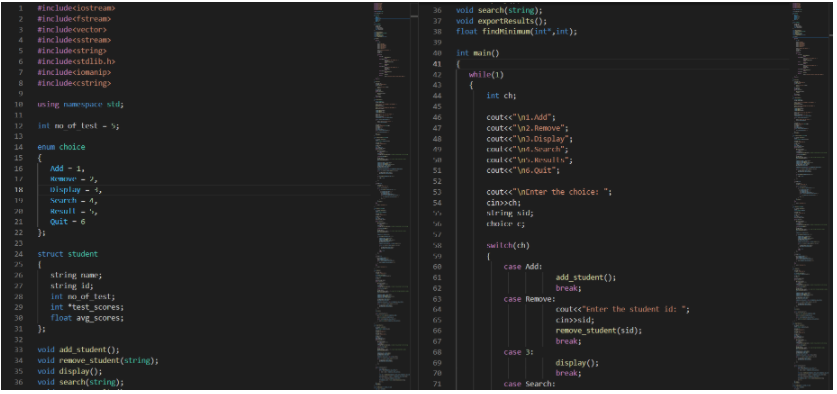Click the 'case Add:' label
Viewport: 837px width, 394px height.
[x=523, y=267]
